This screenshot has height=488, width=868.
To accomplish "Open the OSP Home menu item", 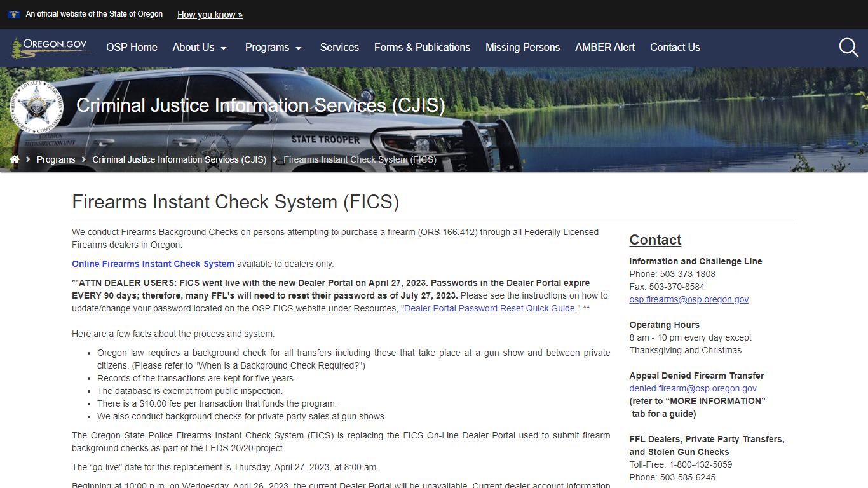I will pyautogui.click(x=132, y=48).
